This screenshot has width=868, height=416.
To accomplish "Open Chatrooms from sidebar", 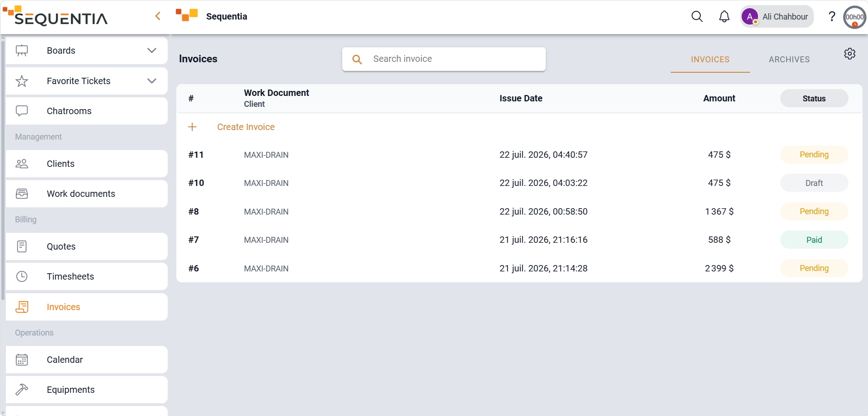I will coord(87,111).
